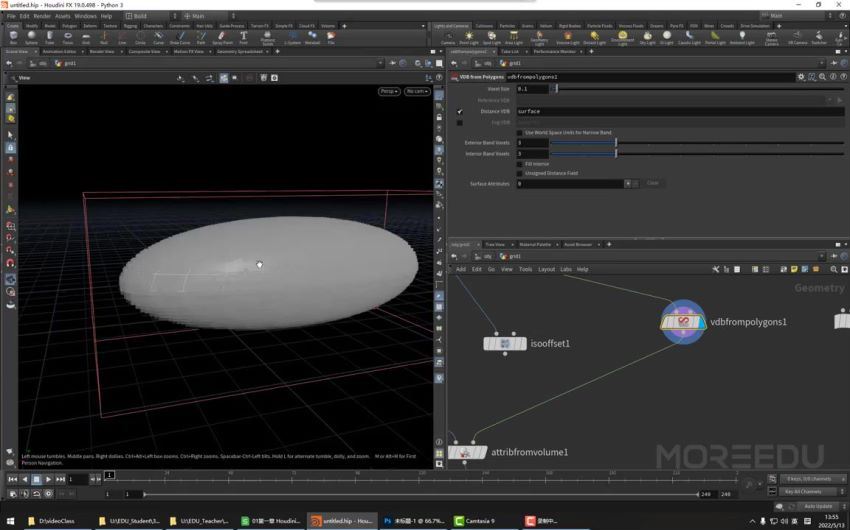
Task: Add an Ambient Light from the shelf
Action: [742, 38]
